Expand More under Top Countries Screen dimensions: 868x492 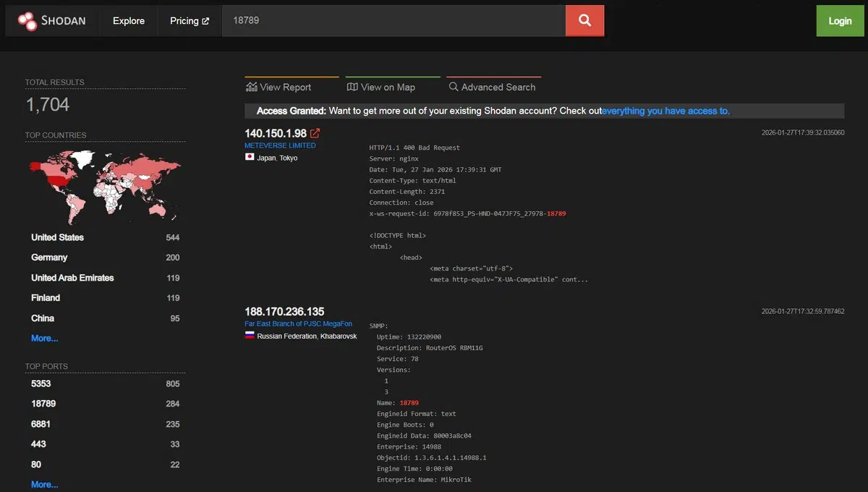pyautogui.click(x=45, y=338)
